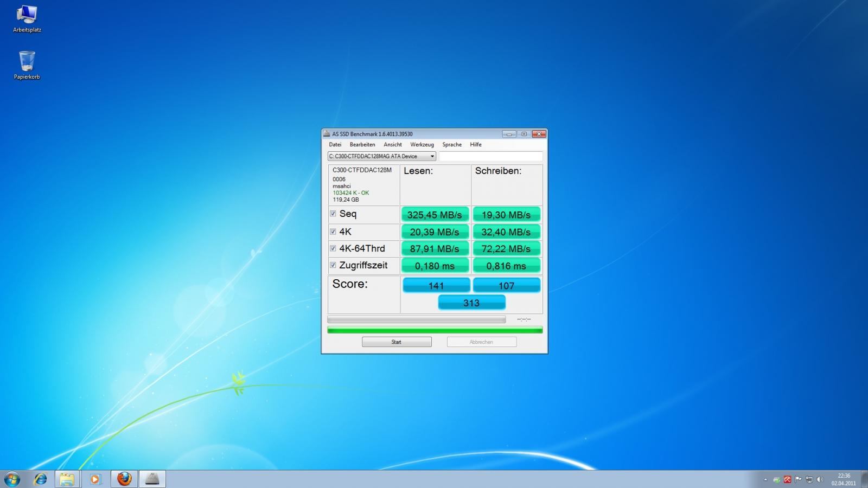Switch to Firefox in the taskbar
Viewport: 868px width, 488px height.
point(124,479)
